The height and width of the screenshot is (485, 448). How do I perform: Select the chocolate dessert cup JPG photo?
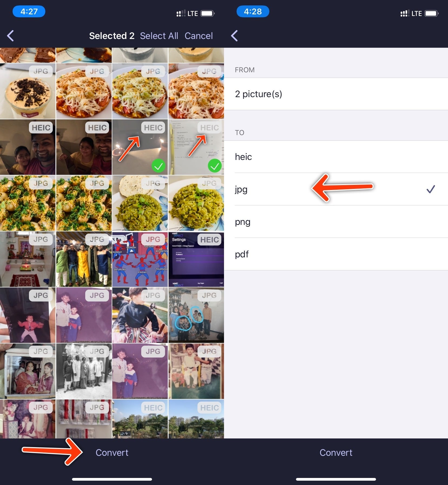(28, 91)
